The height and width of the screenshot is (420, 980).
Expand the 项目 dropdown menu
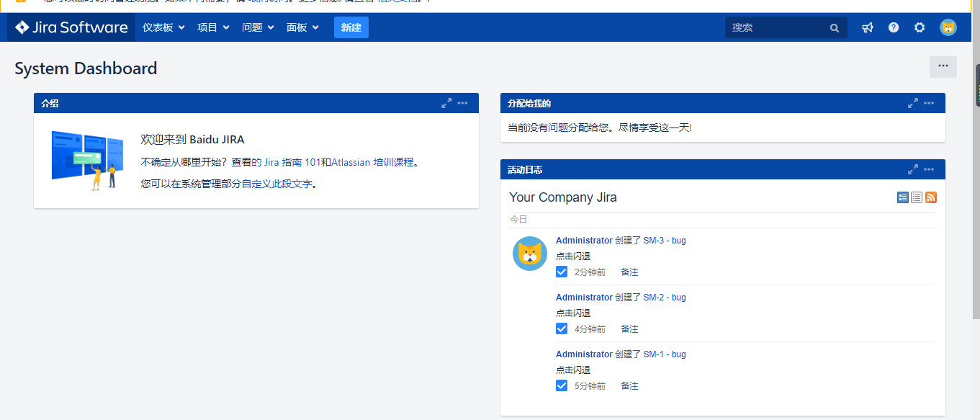pyautogui.click(x=213, y=27)
